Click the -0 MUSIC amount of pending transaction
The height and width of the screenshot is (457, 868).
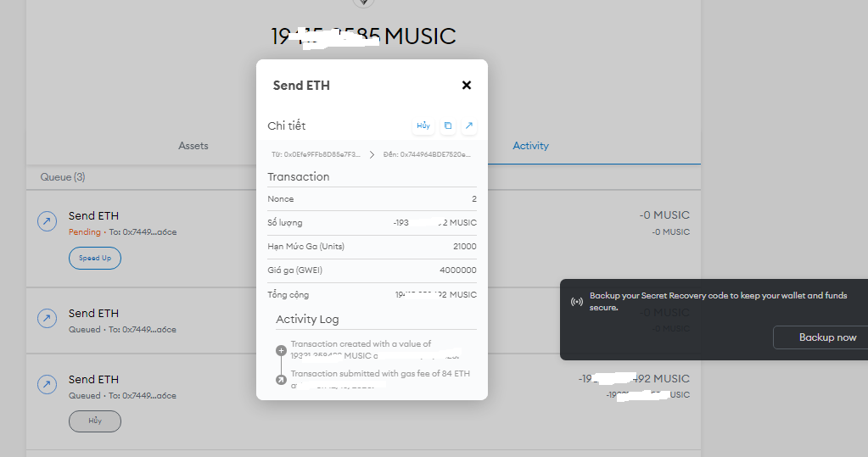(x=664, y=215)
